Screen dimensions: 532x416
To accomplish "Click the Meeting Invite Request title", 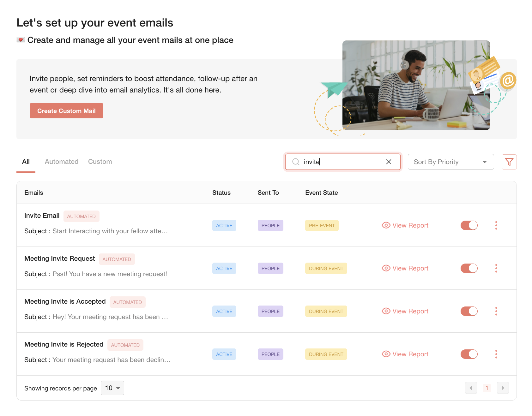I will coord(60,259).
